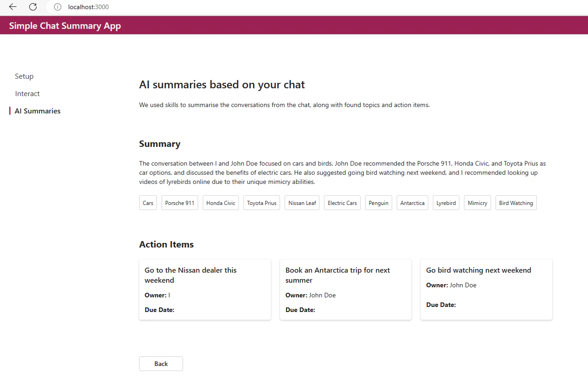Image resolution: width=588 pixels, height=382 pixels.
Task: Click the Bird Watching tag
Action: pyautogui.click(x=516, y=203)
